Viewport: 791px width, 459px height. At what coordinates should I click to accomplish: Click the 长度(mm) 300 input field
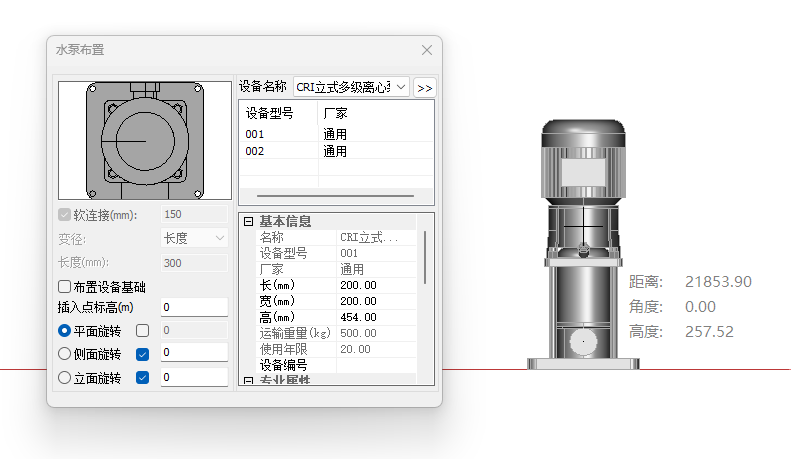coord(194,263)
